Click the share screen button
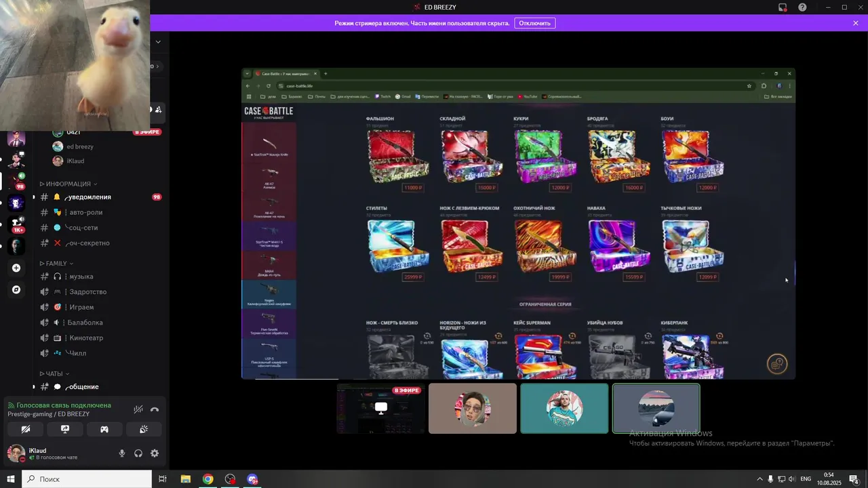The image size is (868, 488). pyautogui.click(x=65, y=429)
